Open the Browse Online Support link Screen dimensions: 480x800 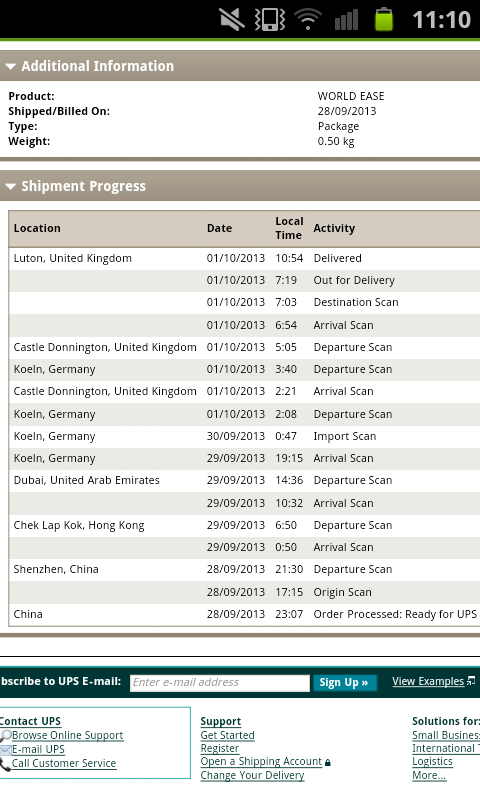pyautogui.click(x=68, y=735)
